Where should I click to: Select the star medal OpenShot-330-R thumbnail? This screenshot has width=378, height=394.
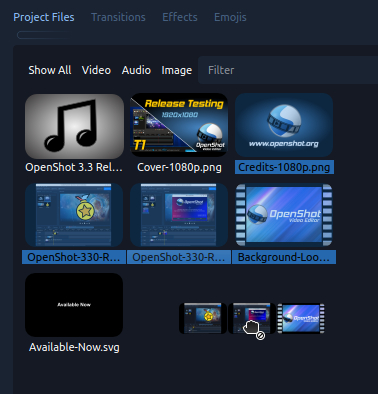click(74, 215)
